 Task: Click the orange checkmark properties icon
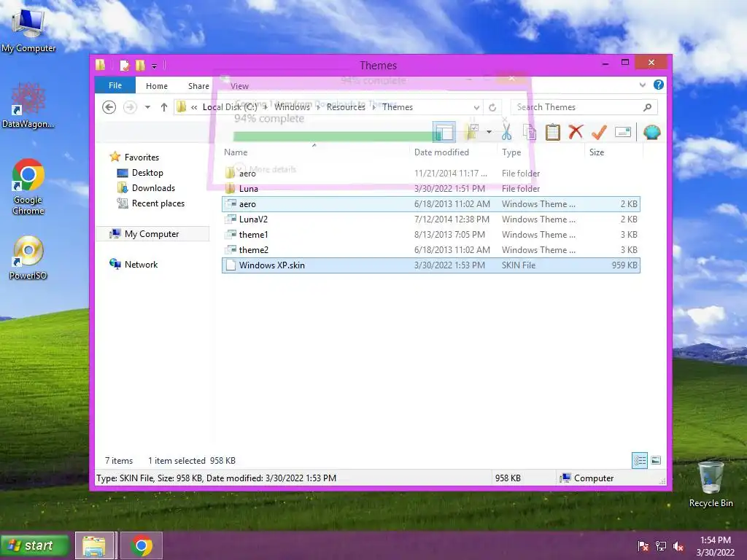[x=599, y=131]
